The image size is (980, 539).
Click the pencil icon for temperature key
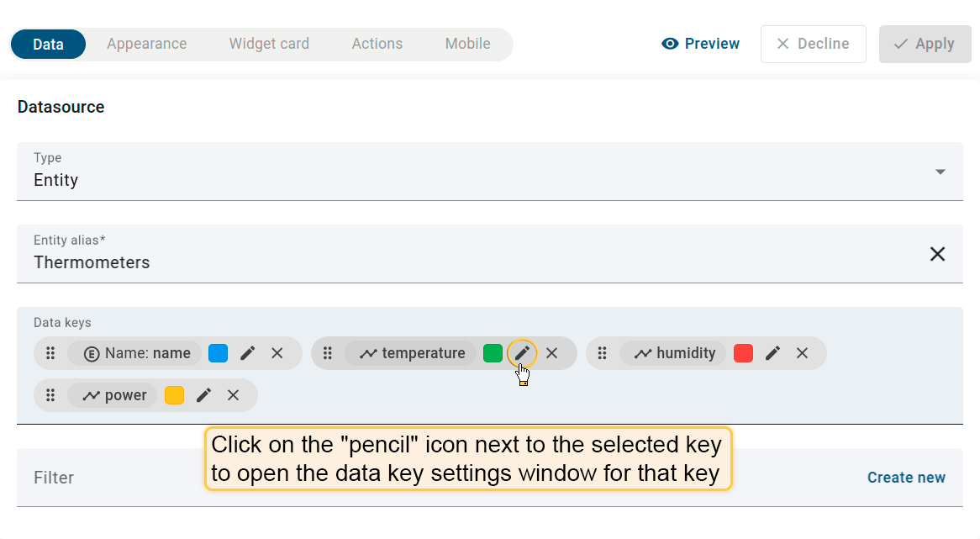point(522,353)
